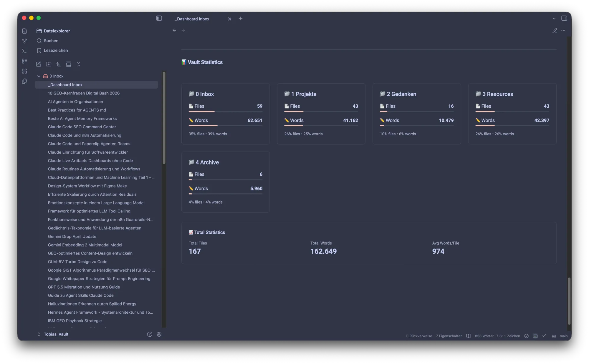
Task: Collapse all folders in the file explorer
Action: coord(79,64)
